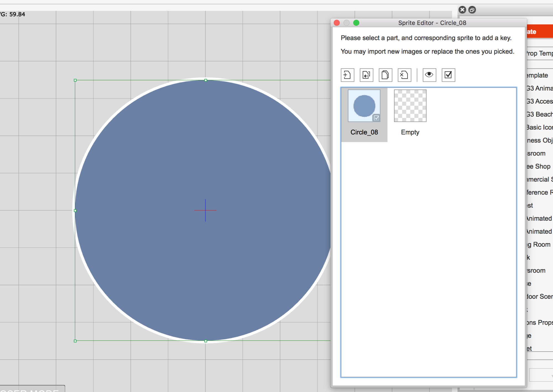The height and width of the screenshot is (392, 553).
Task: Click the bottom-left selection handle on canvas
Action: tap(75, 341)
